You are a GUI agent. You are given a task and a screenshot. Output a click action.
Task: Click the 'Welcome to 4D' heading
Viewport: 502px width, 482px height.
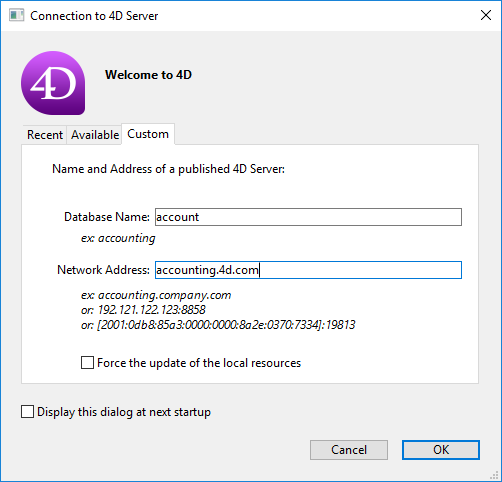(x=148, y=75)
